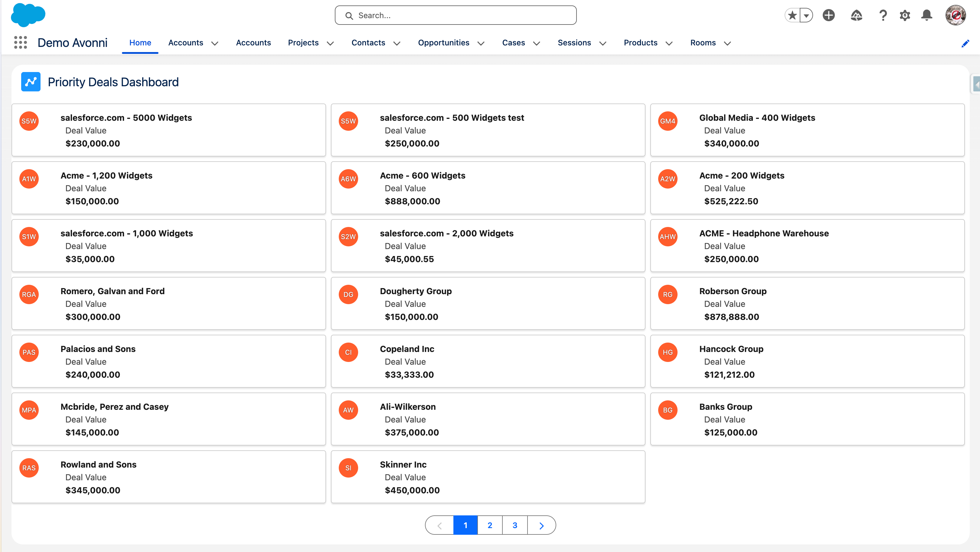Screen dimensions: 980x552
Task: Click the DG avatar for Dougherty Group
Action: pyautogui.click(x=348, y=295)
